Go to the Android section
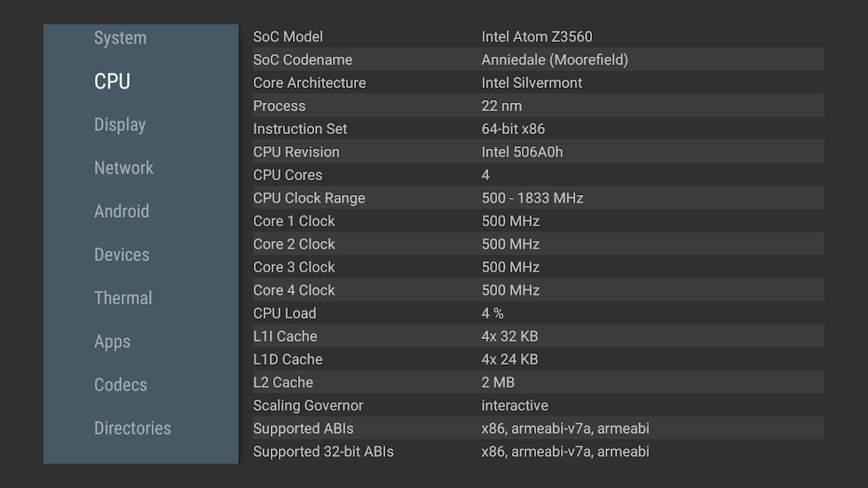Viewport: 868px width, 488px height. point(122,211)
